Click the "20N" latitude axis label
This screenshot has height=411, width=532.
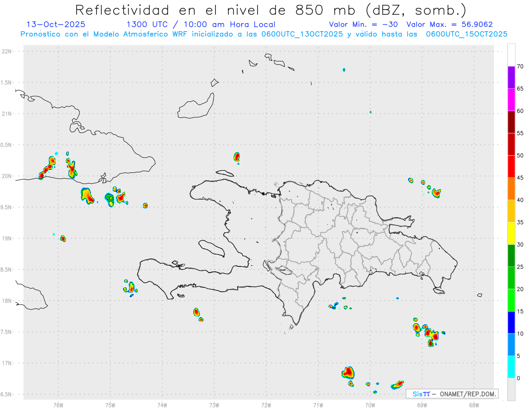[8, 176]
